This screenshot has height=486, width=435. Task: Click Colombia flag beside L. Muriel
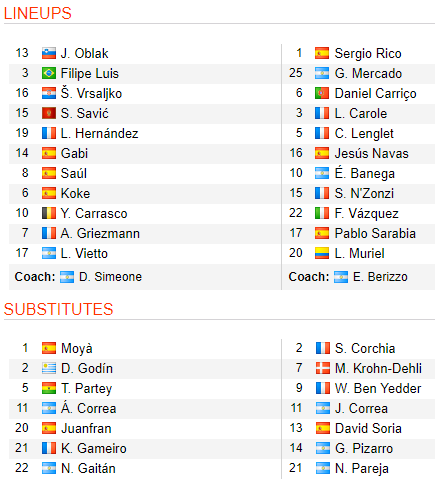tap(322, 253)
